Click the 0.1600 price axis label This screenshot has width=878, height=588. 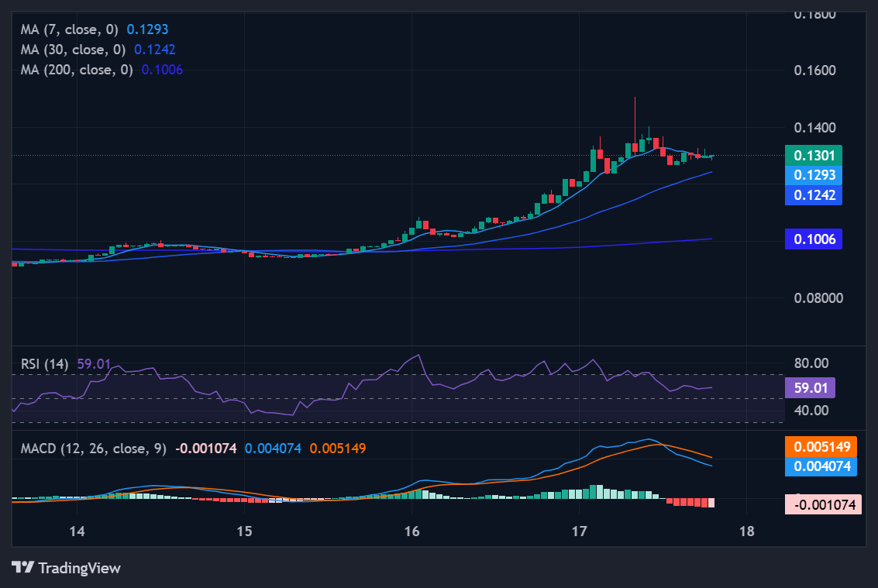tap(815, 70)
